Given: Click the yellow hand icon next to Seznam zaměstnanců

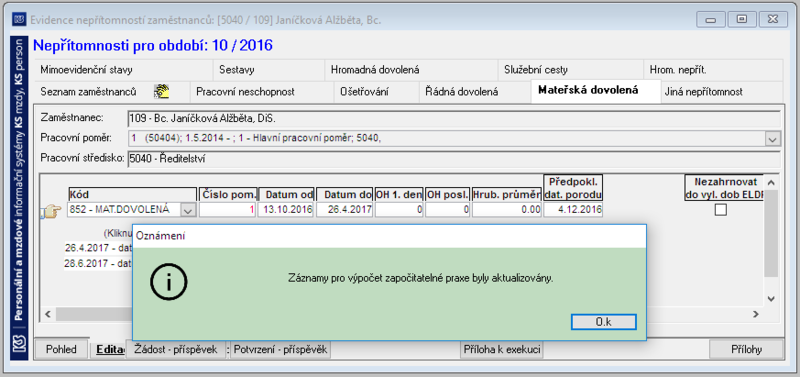Looking at the screenshot, I should (161, 92).
